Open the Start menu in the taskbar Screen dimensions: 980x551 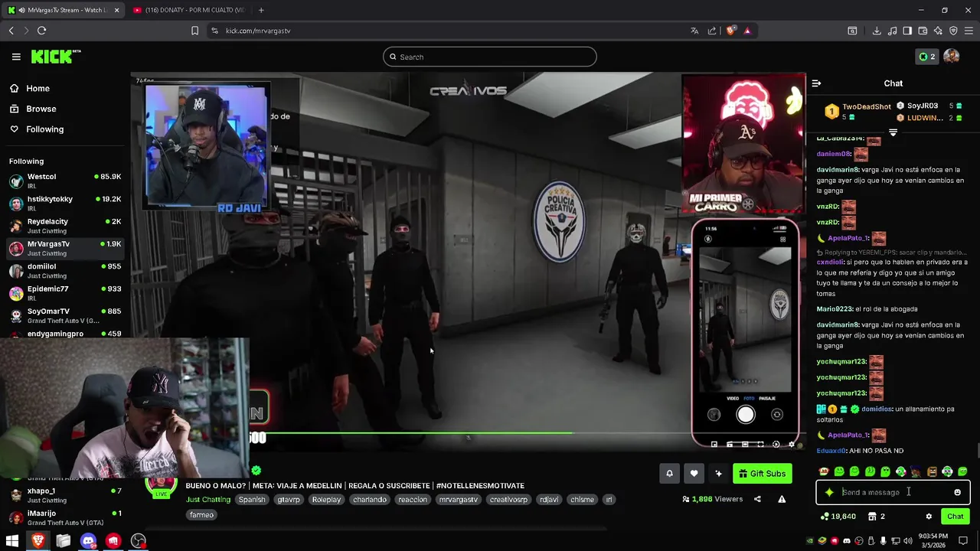point(12,541)
